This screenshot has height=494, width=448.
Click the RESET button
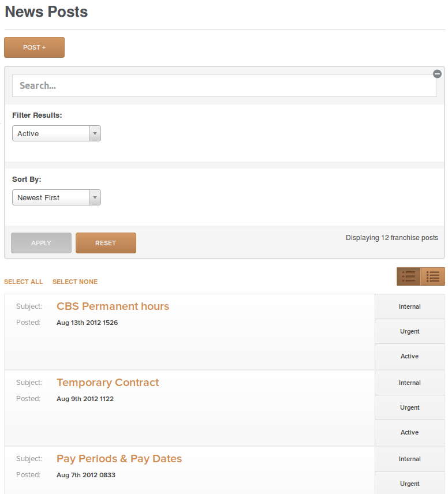[x=106, y=243]
